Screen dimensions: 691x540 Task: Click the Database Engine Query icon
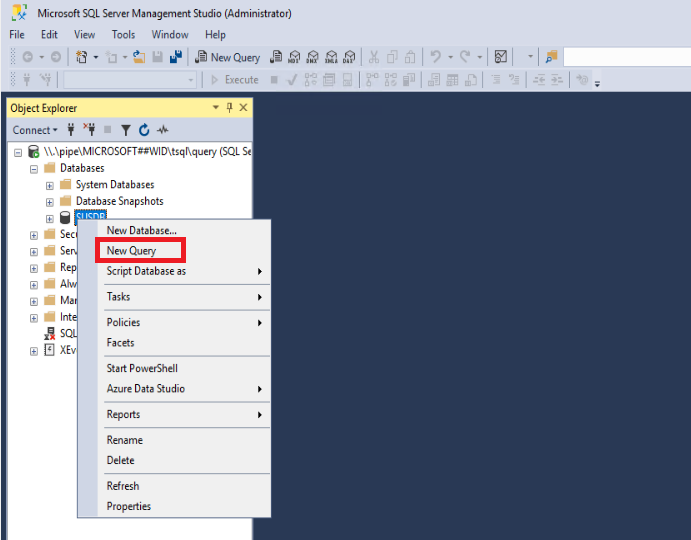pyautogui.click(x=276, y=57)
